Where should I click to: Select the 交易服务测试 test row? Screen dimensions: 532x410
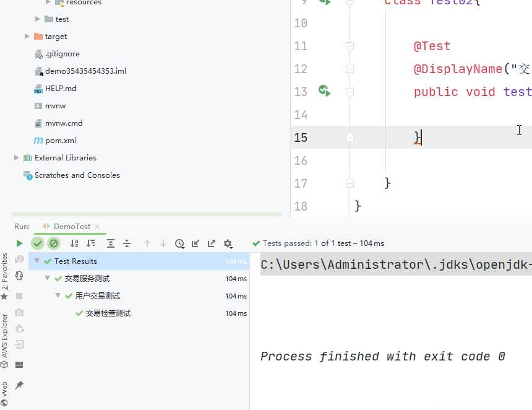139,279
